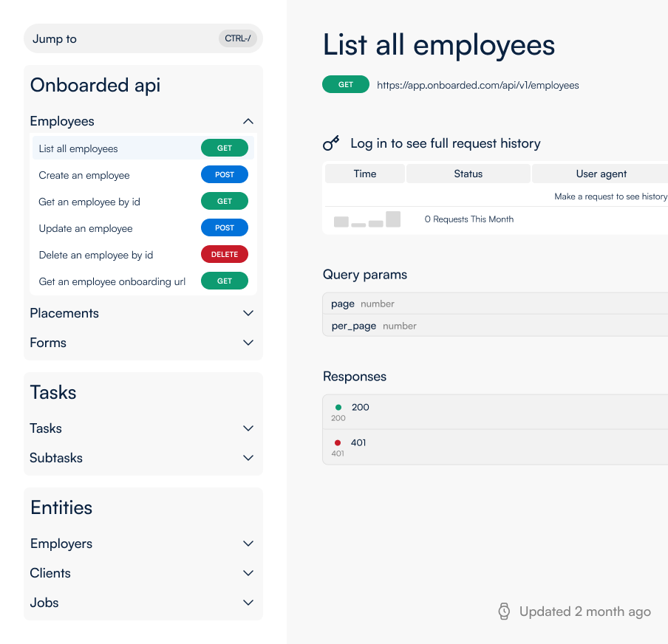Click POST badge beside Update an employee
Viewport: 668px width, 644px height.
[x=225, y=228]
